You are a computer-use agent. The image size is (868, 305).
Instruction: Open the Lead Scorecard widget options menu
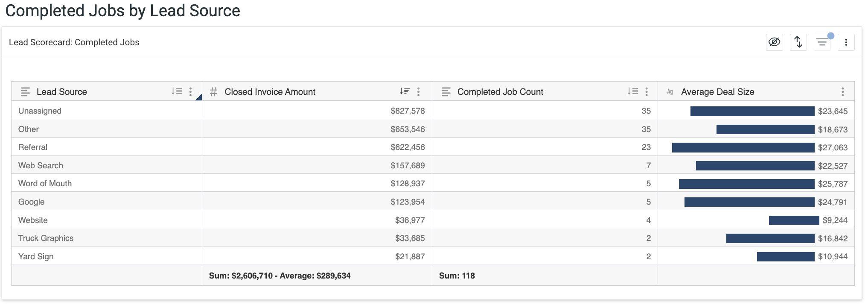point(846,42)
